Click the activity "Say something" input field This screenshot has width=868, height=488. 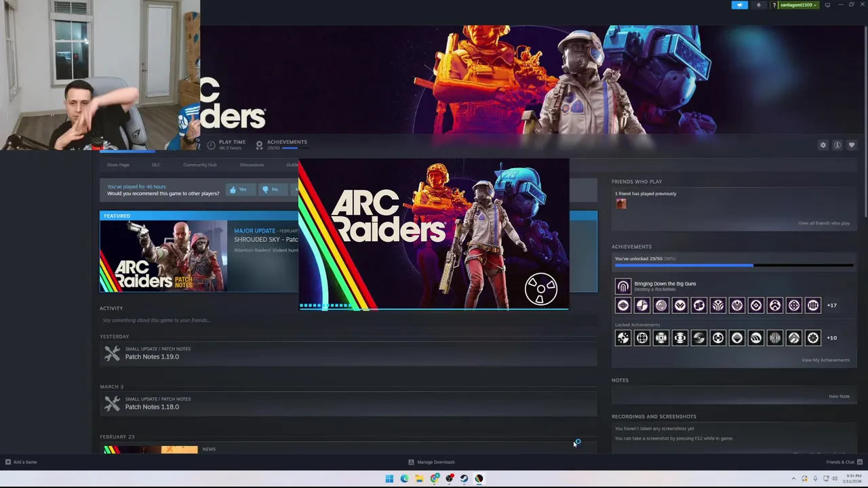tap(348, 321)
